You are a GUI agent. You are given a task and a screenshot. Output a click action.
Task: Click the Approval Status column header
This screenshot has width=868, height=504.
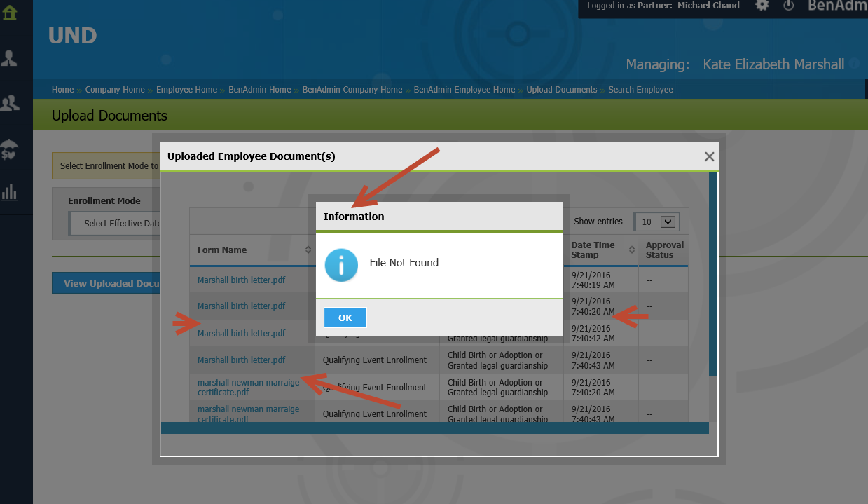point(664,250)
